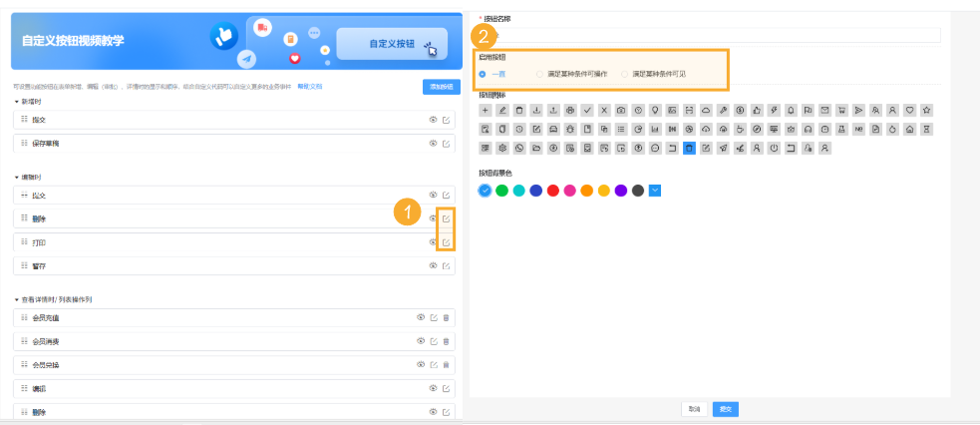This screenshot has height=425, width=980.
Task: Choose the thumbs-up icon
Action: [757, 110]
